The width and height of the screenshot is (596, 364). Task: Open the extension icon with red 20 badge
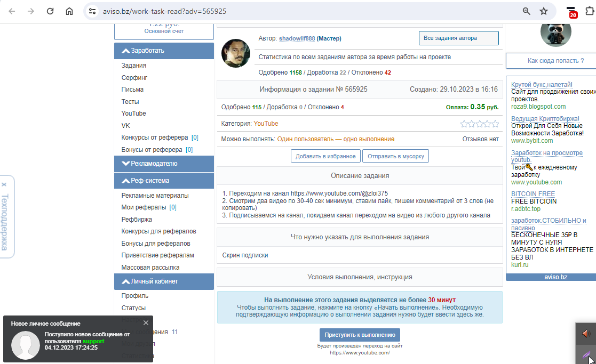click(x=571, y=12)
